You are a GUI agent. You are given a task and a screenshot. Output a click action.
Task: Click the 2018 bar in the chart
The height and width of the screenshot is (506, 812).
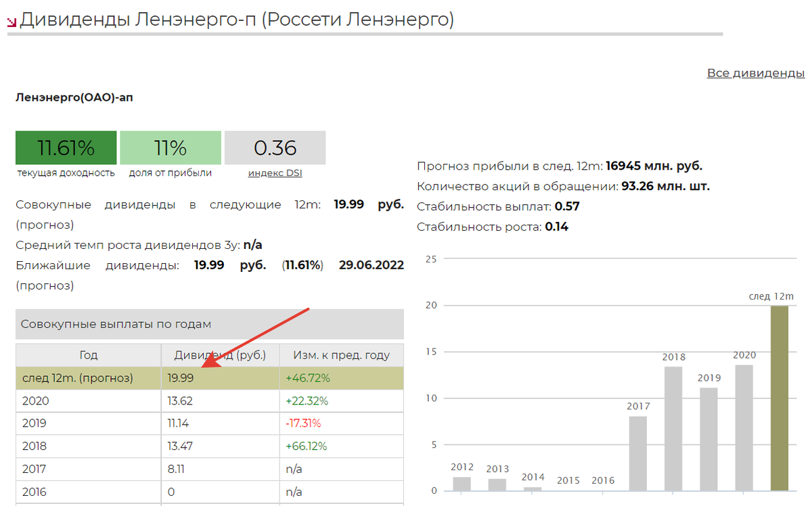point(673,428)
